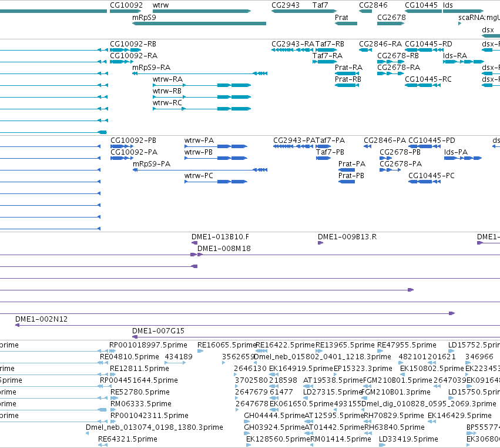Select transcript CG10092-RA
Screen dimensions: 500x448
click(x=133, y=56)
